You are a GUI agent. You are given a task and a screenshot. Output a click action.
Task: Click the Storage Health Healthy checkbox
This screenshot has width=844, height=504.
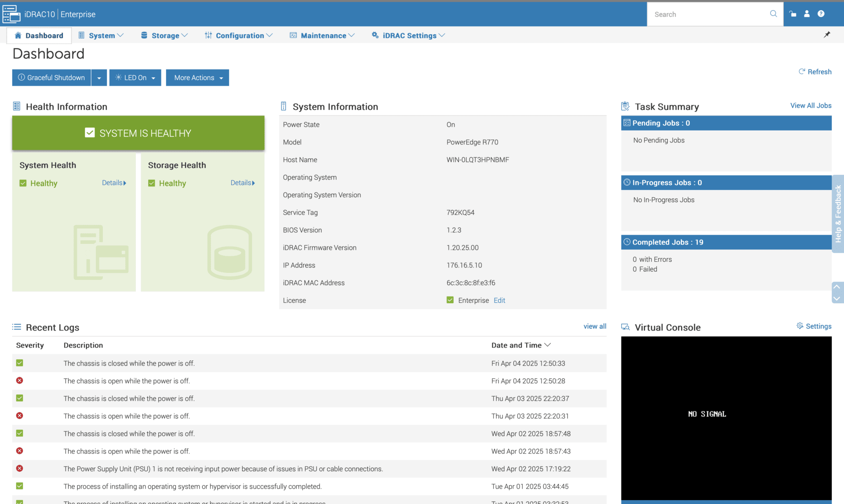152,183
